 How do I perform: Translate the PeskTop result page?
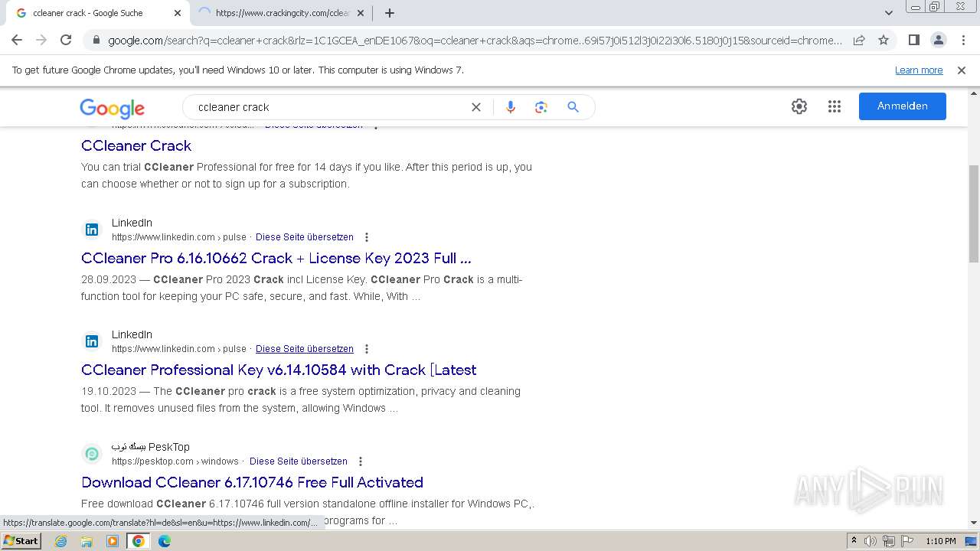[x=299, y=461]
